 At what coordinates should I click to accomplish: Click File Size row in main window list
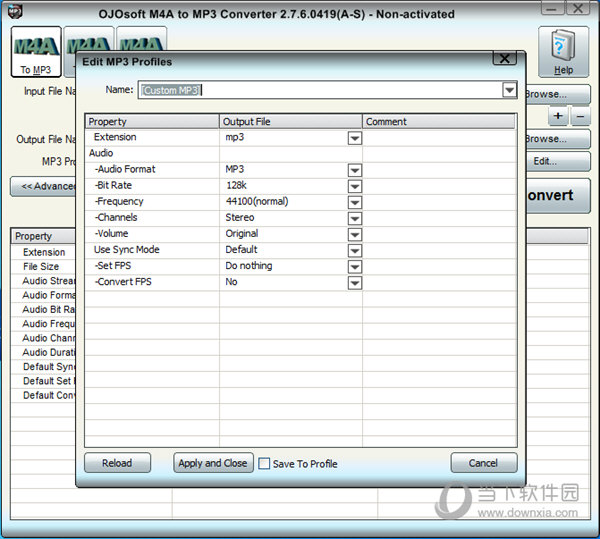click(41, 267)
